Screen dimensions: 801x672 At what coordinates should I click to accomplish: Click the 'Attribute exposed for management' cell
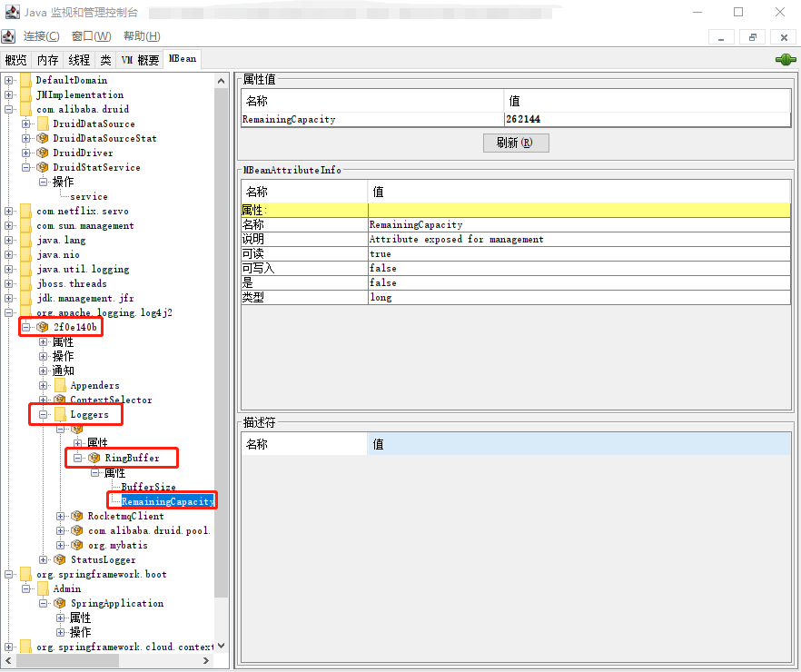(x=579, y=239)
